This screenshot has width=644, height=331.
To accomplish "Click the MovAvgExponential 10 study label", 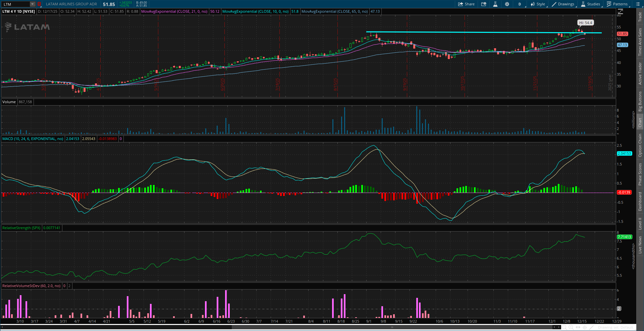I will 255,11.
